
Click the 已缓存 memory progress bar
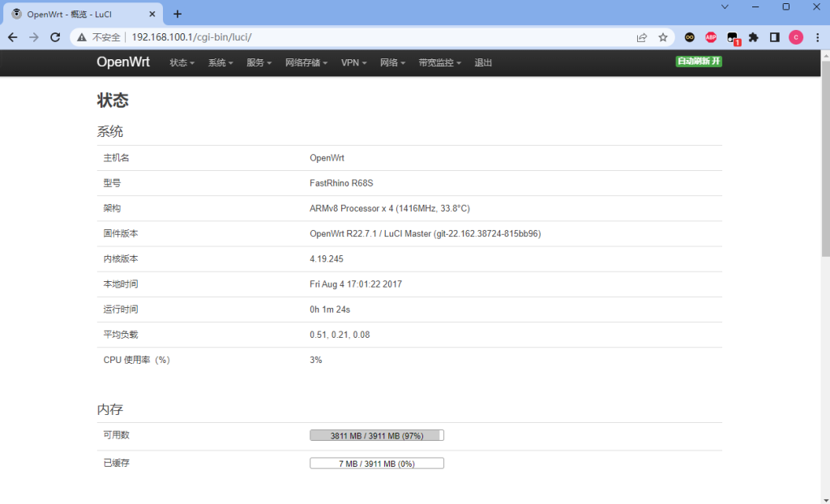tap(377, 463)
